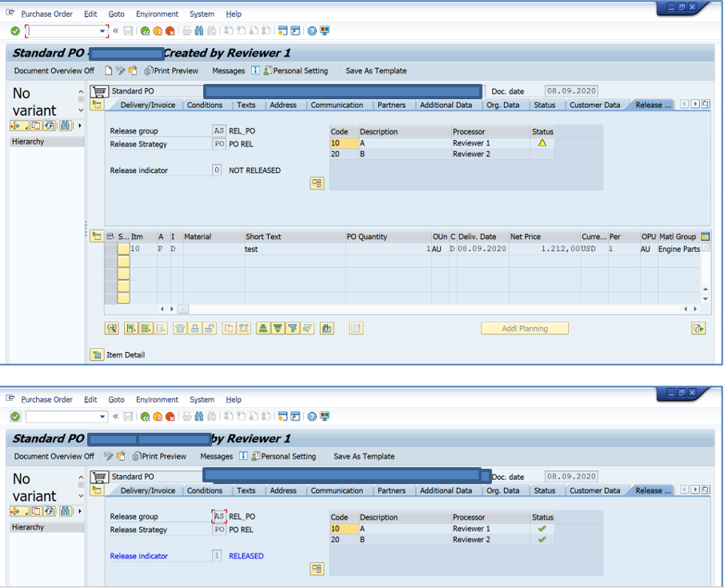Select release code 10 cell in the NOT RELEASED window

(x=344, y=143)
